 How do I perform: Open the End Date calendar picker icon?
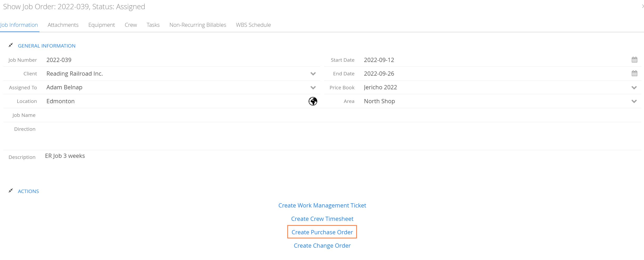click(x=634, y=73)
